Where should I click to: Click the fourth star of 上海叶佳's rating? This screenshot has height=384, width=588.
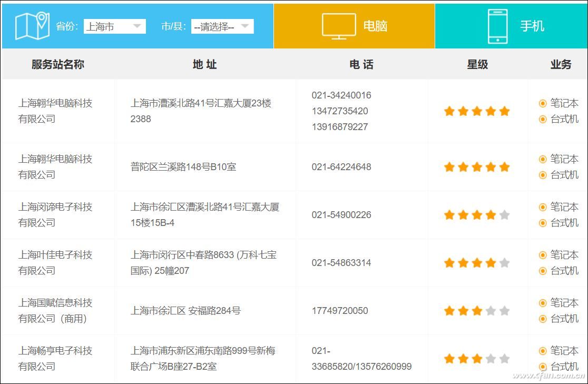[491, 262]
